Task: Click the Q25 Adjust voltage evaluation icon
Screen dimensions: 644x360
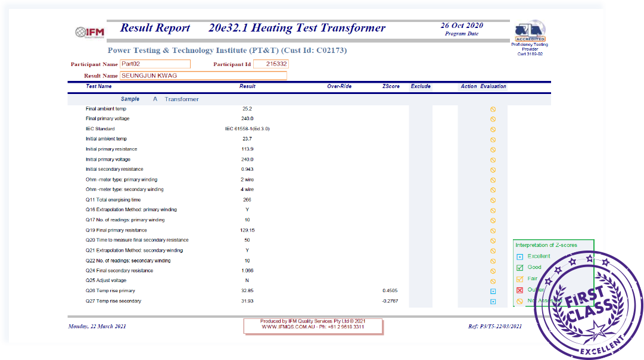Action: [x=493, y=281]
